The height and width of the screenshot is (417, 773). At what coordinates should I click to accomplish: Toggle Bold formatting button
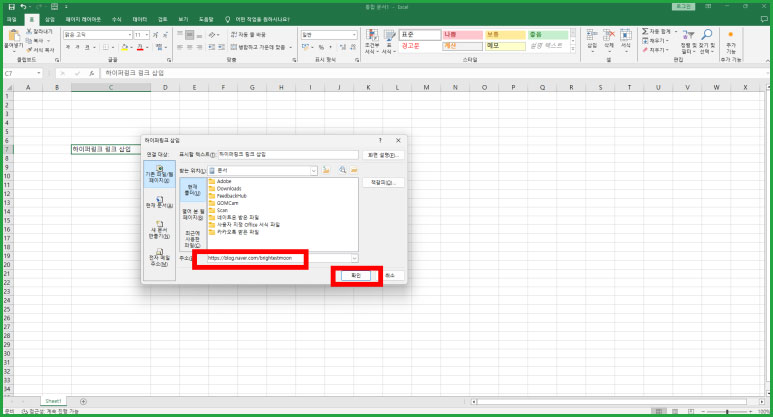[68, 47]
